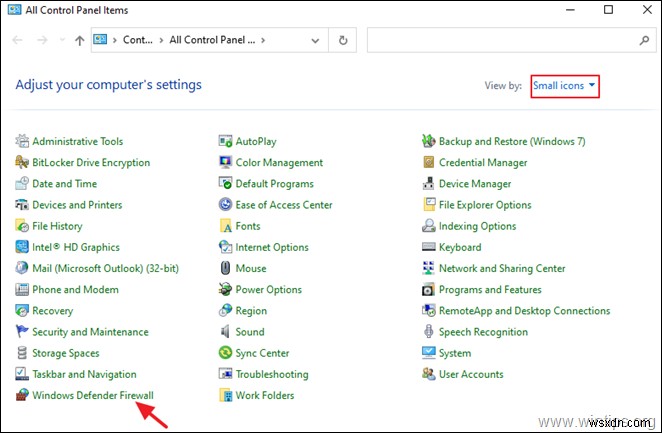The image size is (662, 433).
Task: Click the Mouse icon
Action: point(225,268)
